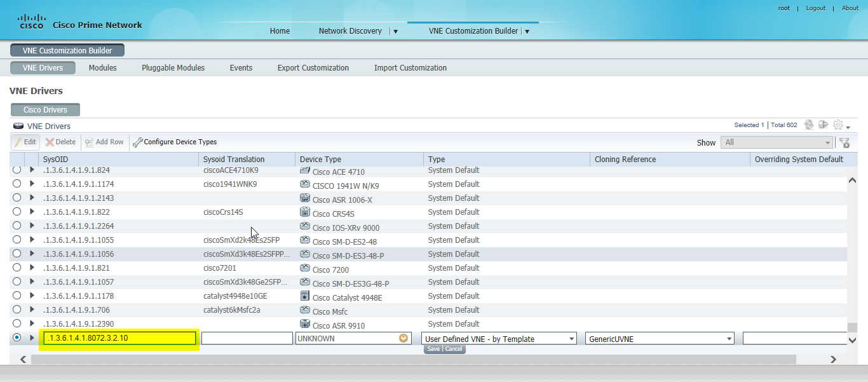Click the refresh icon above the table

[808, 125]
